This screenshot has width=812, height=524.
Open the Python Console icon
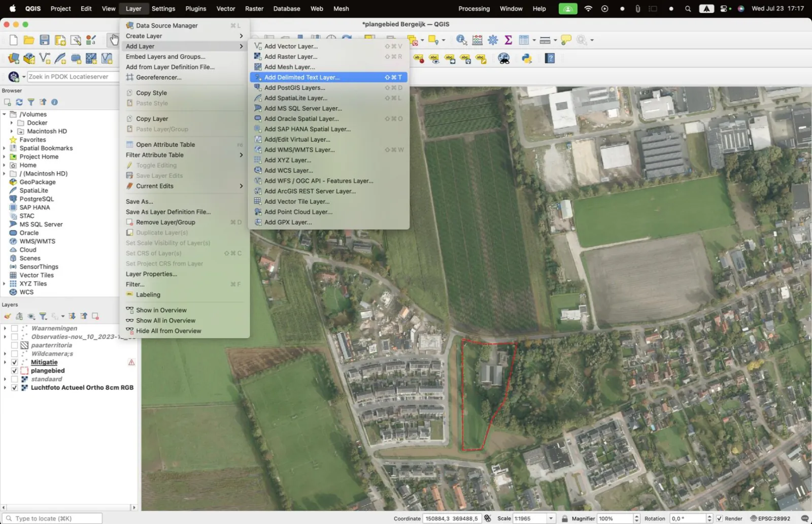(x=527, y=58)
